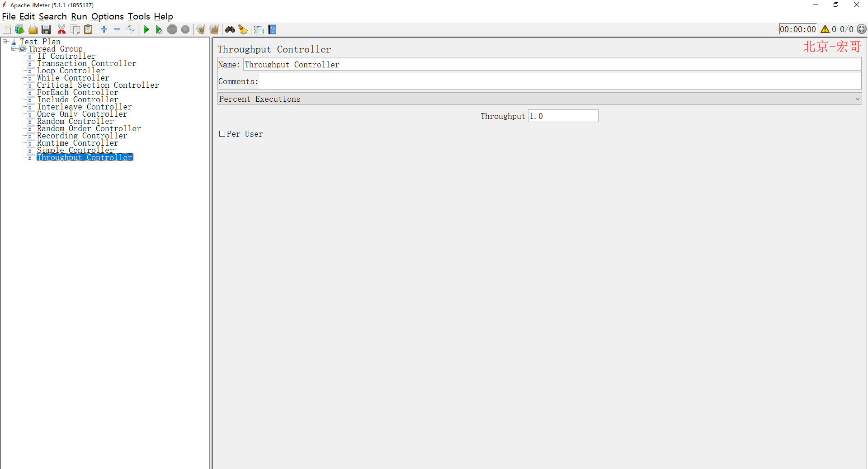Click the Shutdown icon
The width and height of the screenshot is (868, 469).
click(185, 29)
